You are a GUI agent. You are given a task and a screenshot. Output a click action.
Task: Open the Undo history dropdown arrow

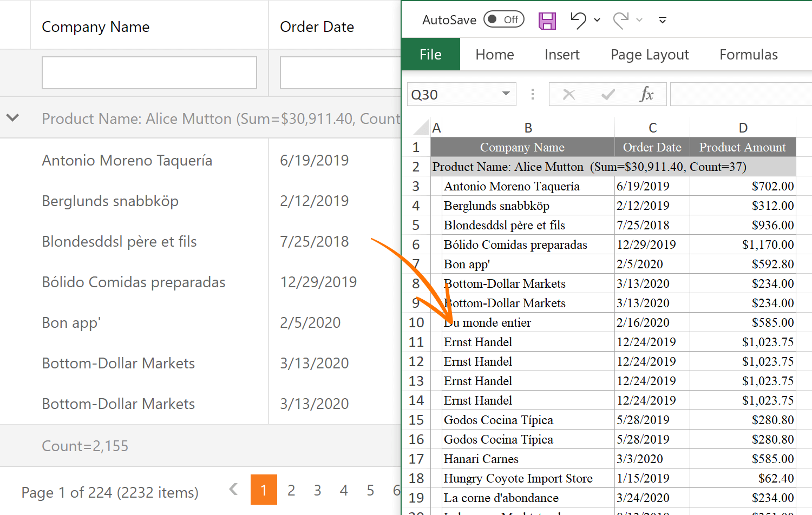(x=597, y=20)
